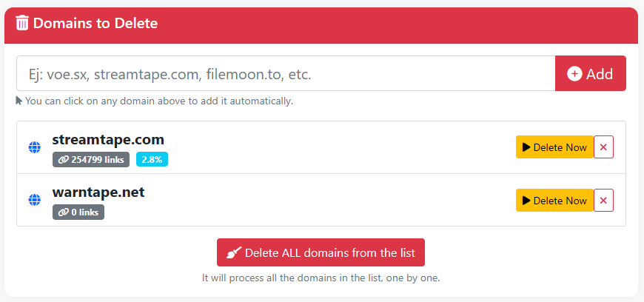The height and width of the screenshot is (302, 644).
Task: Click the "Delete ALL domains from the list" label
Action: [335, 252]
